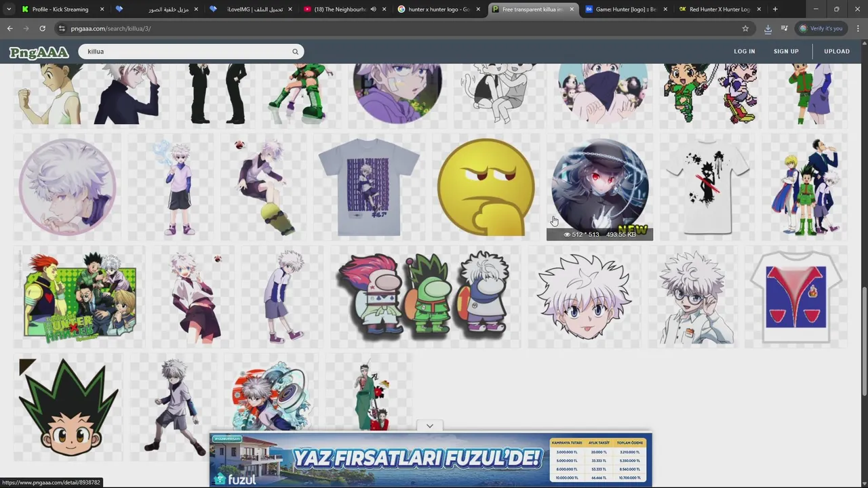This screenshot has width=868, height=488.
Task: Close the iLoveIMG tab
Action: click(x=290, y=9)
